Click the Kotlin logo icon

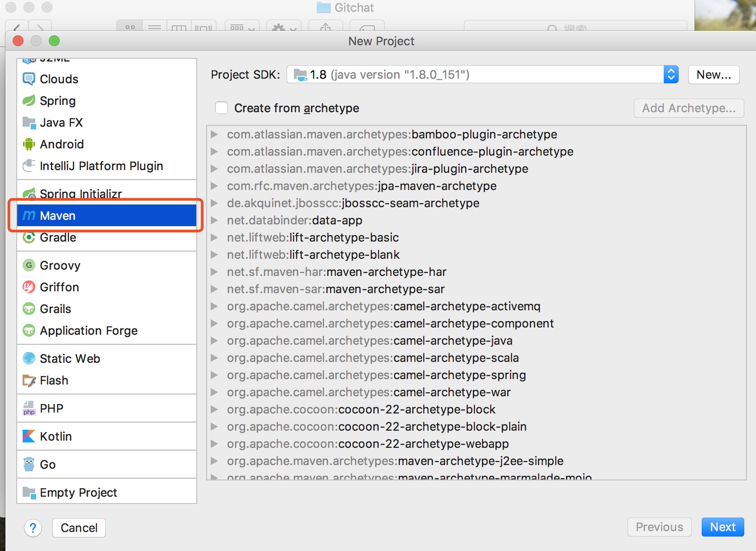(29, 437)
